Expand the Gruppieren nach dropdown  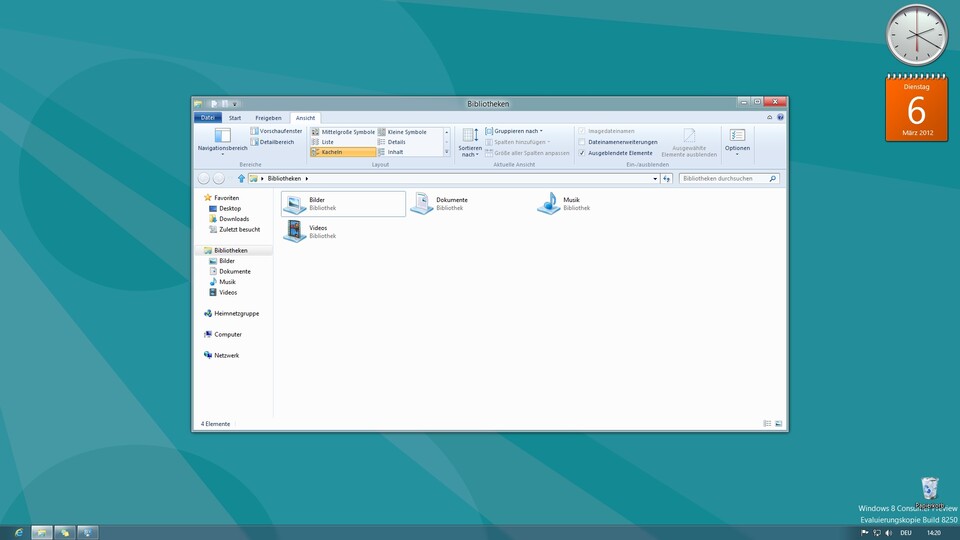pos(514,131)
